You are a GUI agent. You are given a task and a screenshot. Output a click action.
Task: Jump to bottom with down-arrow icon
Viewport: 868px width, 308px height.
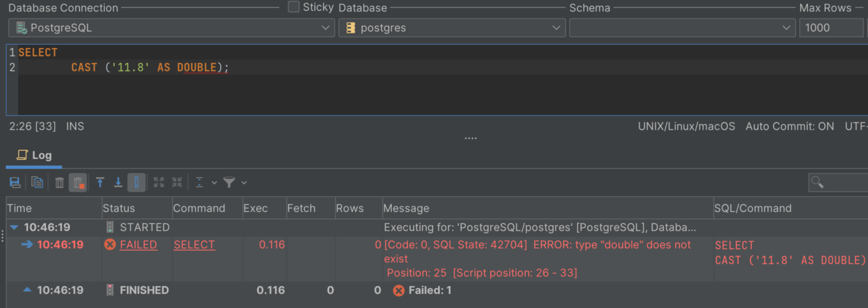pos(118,182)
